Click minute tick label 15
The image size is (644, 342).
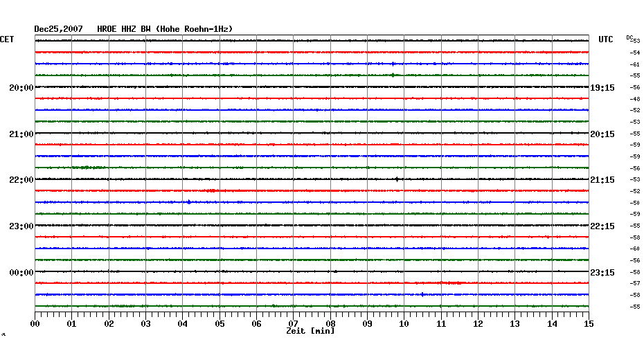tap(589, 324)
